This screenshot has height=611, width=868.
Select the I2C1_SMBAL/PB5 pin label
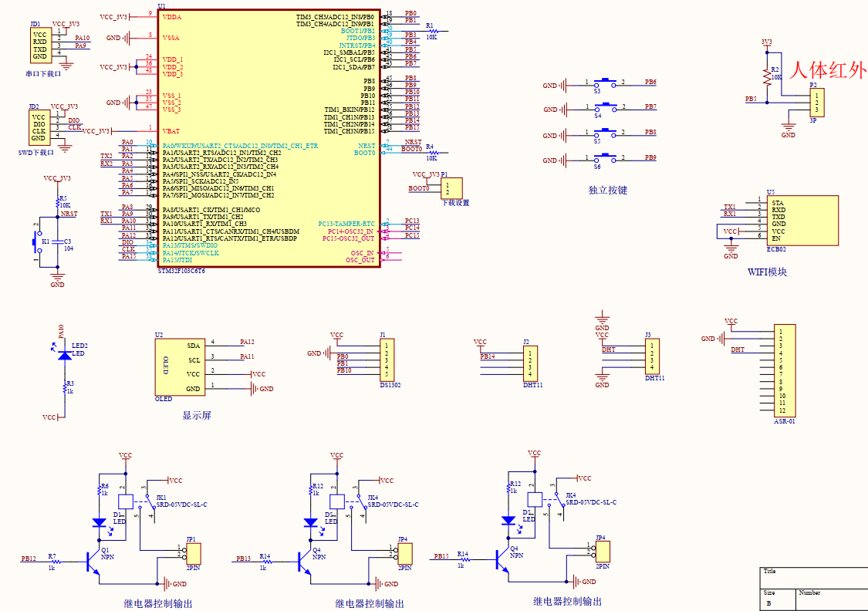pyautogui.click(x=350, y=52)
